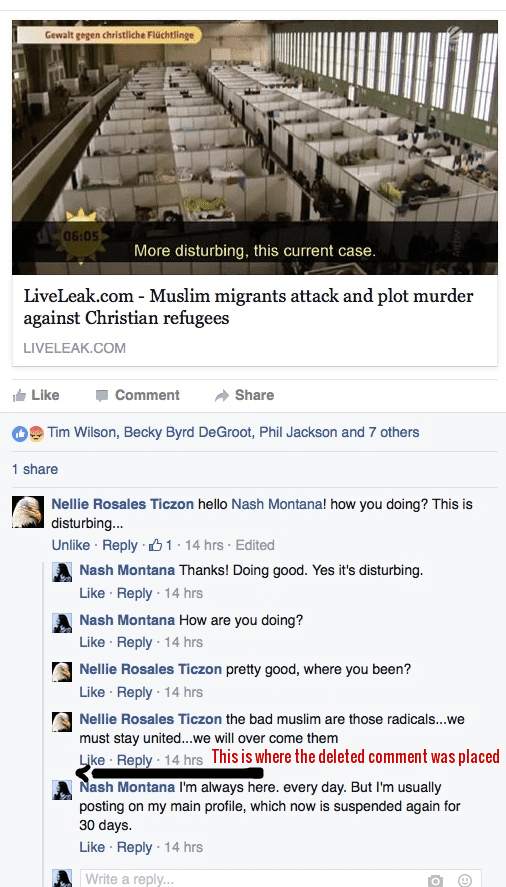This screenshot has width=506, height=887.
Task: Open the LiveLeak article headline link
Action: click(x=248, y=307)
